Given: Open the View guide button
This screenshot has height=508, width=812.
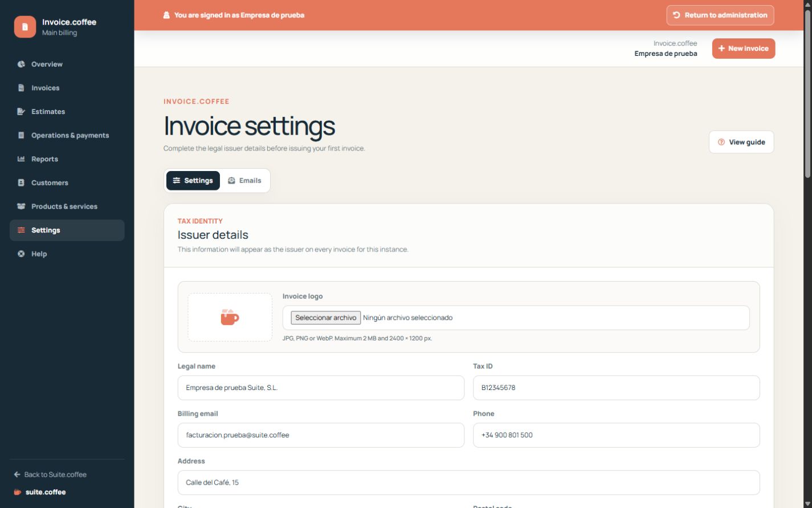Looking at the screenshot, I should (741, 142).
